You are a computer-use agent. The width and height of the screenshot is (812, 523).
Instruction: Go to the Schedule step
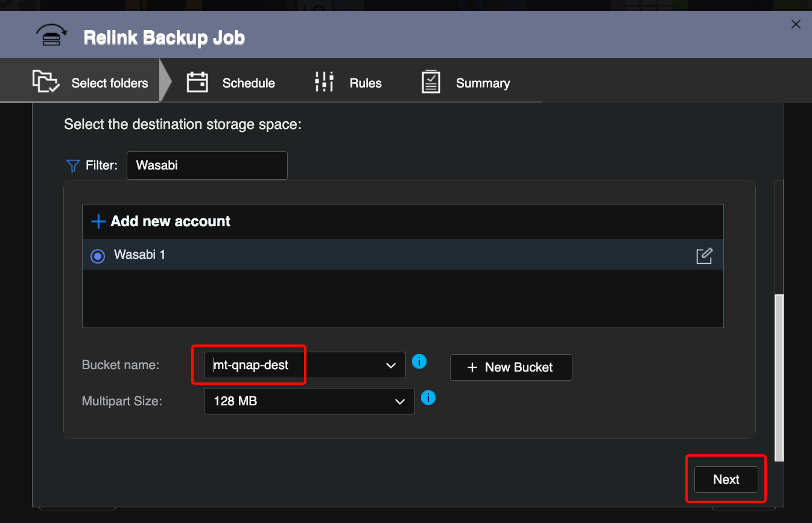230,83
